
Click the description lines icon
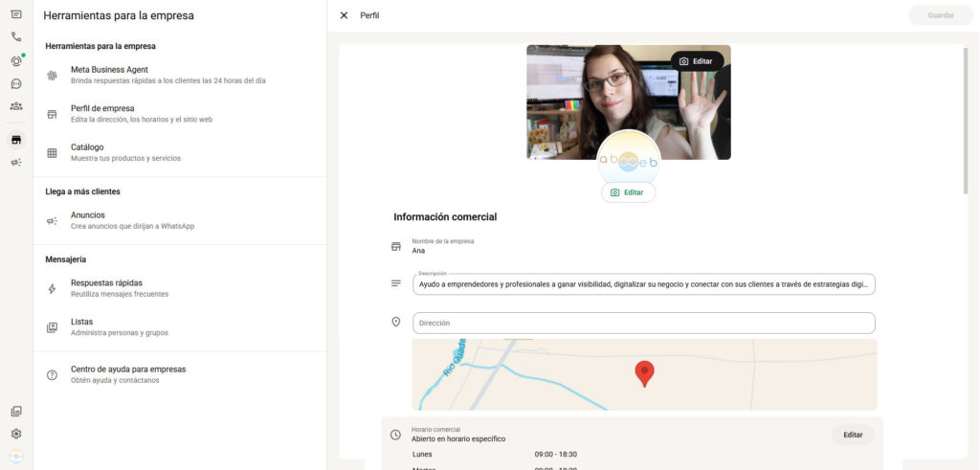395,283
